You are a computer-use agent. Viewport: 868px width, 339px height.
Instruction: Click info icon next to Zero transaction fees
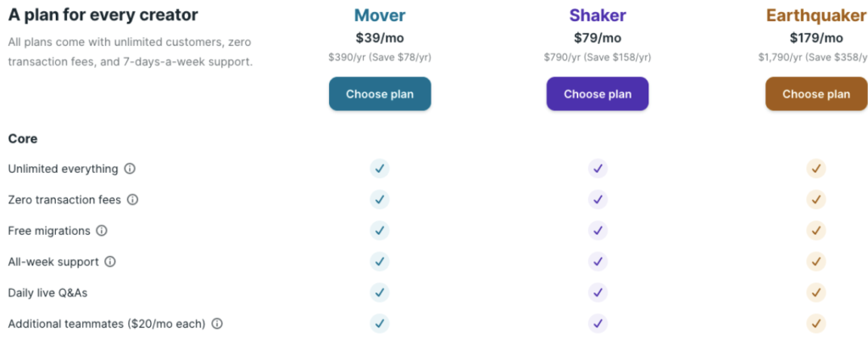click(132, 200)
